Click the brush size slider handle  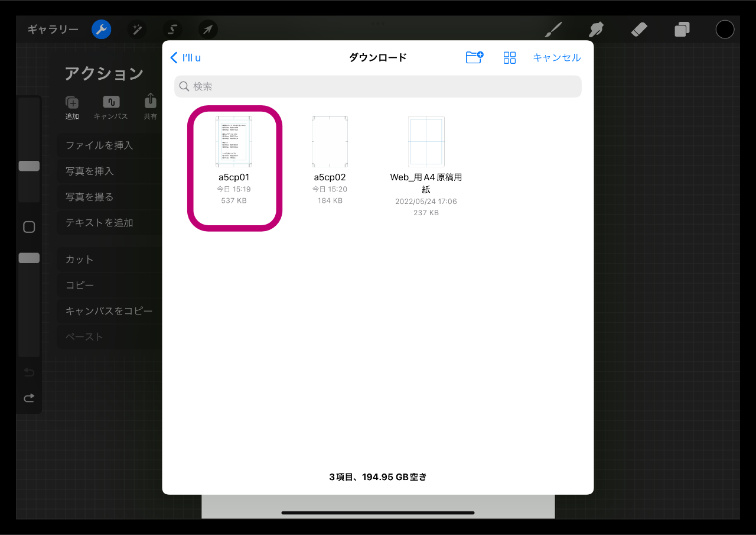coord(29,166)
